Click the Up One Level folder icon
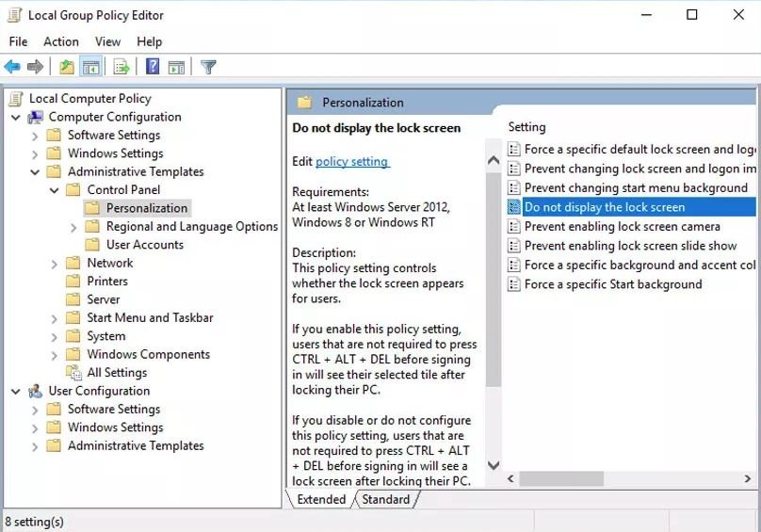Viewport: 761px width, 532px height. pos(67,67)
